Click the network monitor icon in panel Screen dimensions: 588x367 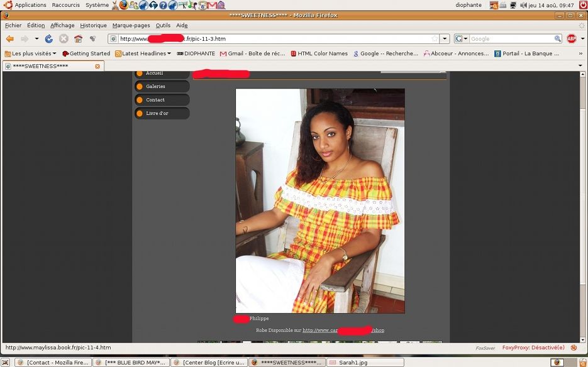[x=513, y=5]
